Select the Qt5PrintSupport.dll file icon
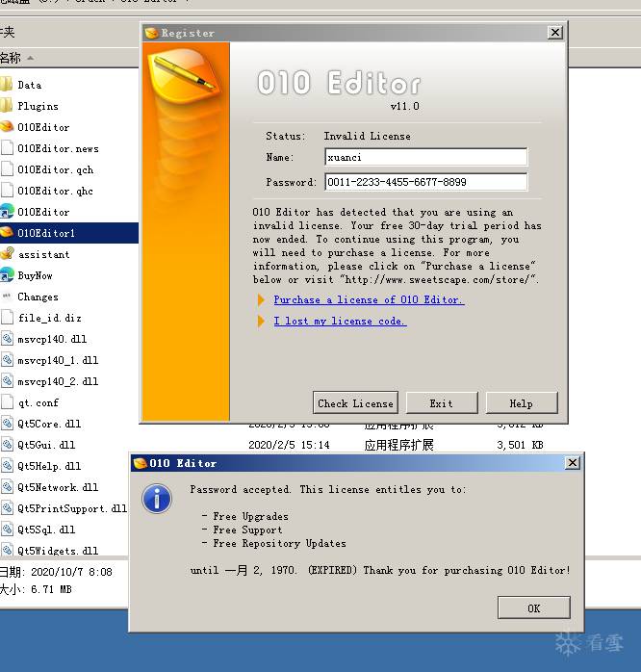 tap(7, 508)
